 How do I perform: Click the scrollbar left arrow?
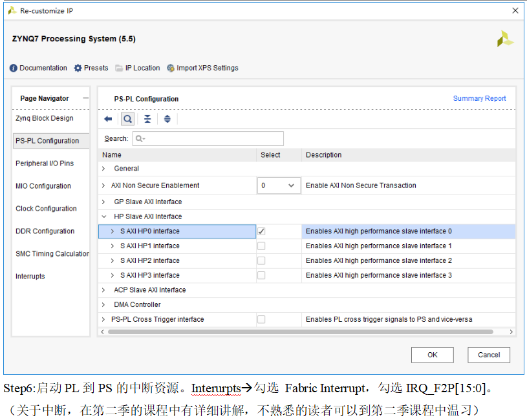[103, 331]
